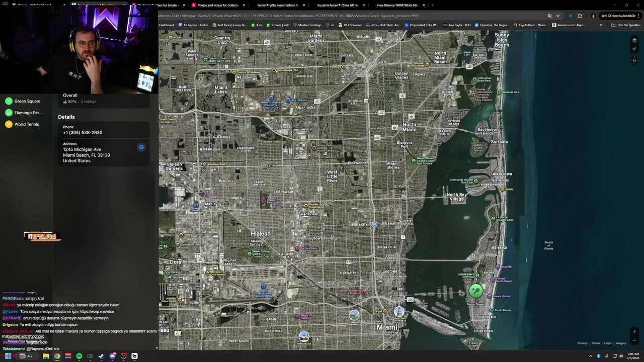The image size is (644, 362).
Task: Zoom in with the plus button
Action: (634, 331)
